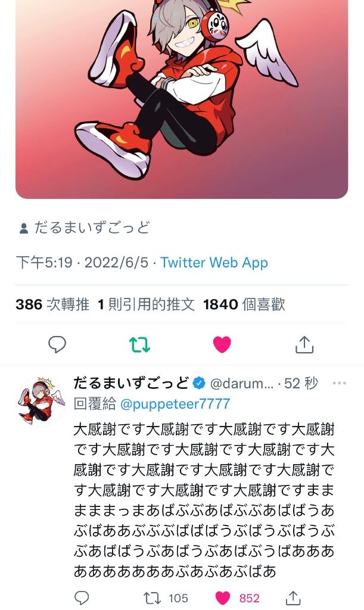Click reply bubble icon under the reply tweet
The image size is (364, 610).
82,598
